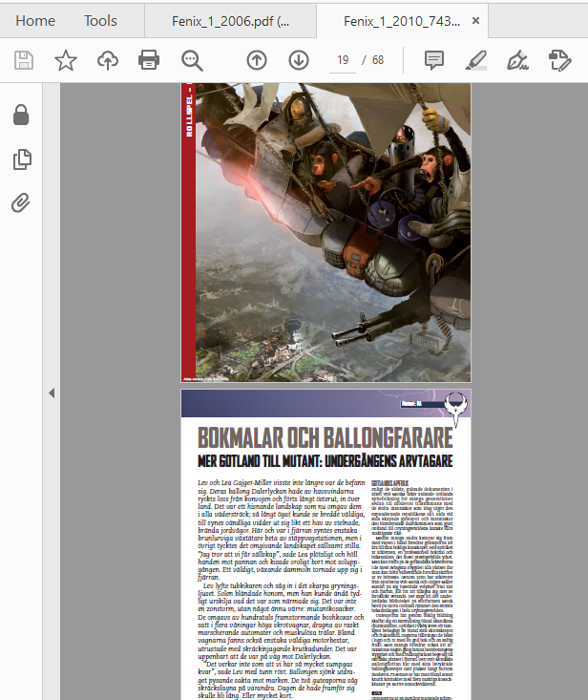The image size is (588, 700).
Task: Select the highlight text pen tool
Action: (475, 60)
